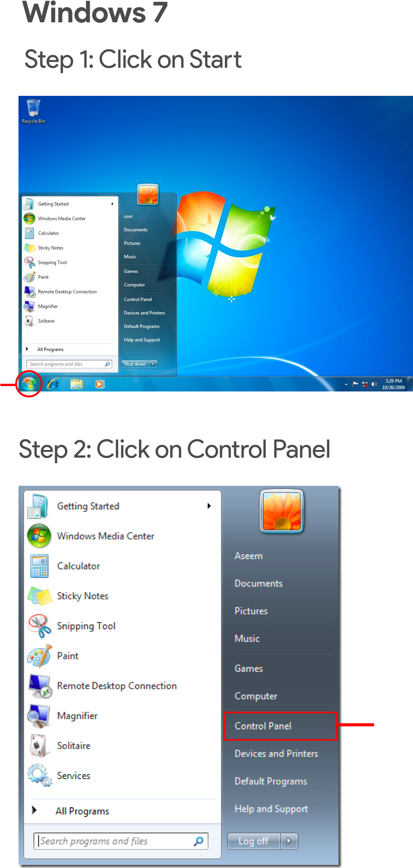Click search magnifier icon in Step 1 search box

107,364
